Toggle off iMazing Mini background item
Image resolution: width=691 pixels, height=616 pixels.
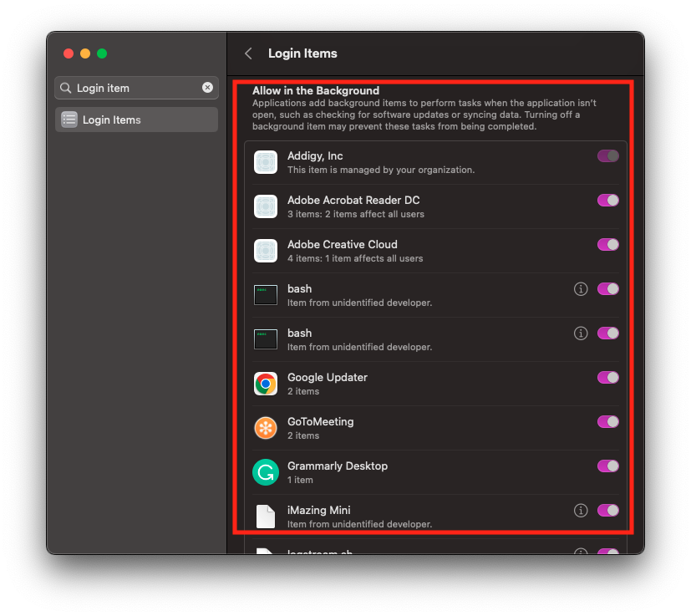(x=608, y=511)
